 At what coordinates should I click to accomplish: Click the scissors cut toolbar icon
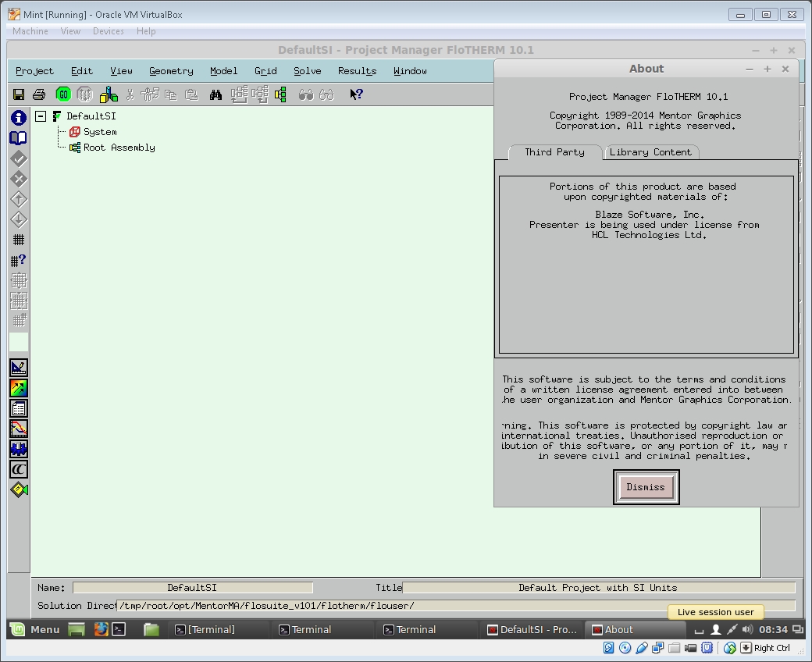(130, 94)
